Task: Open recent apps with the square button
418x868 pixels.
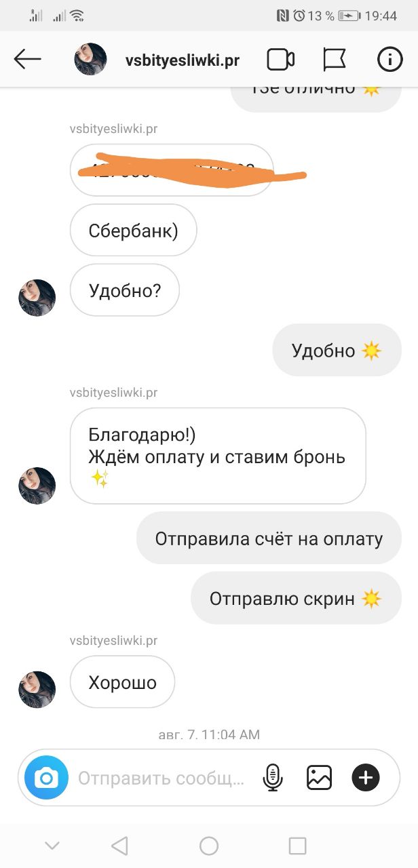Action: 298,845
